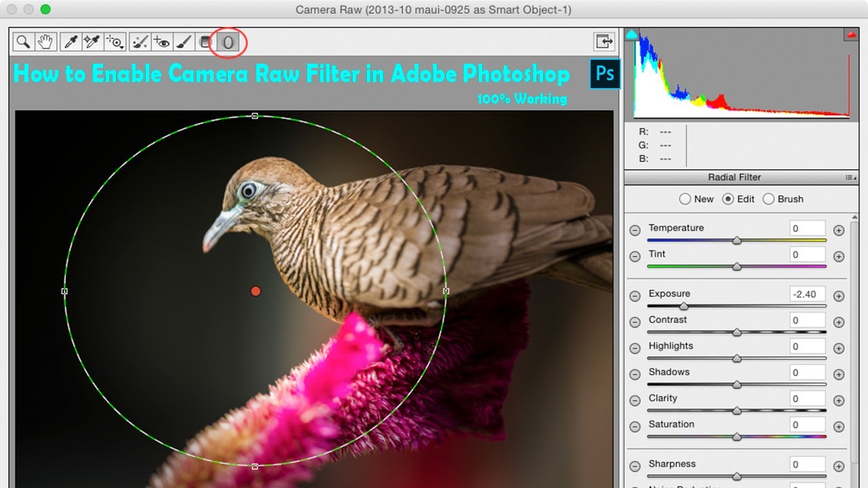The height and width of the screenshot is (488, 868).
Task: Increase Tint with plus button
Action: coord(839,256)
